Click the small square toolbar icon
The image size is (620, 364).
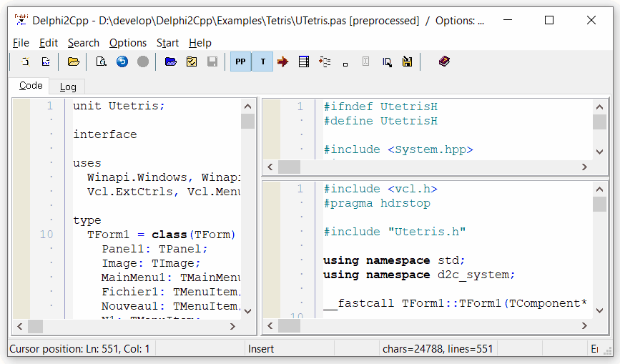tap(345, 64)
